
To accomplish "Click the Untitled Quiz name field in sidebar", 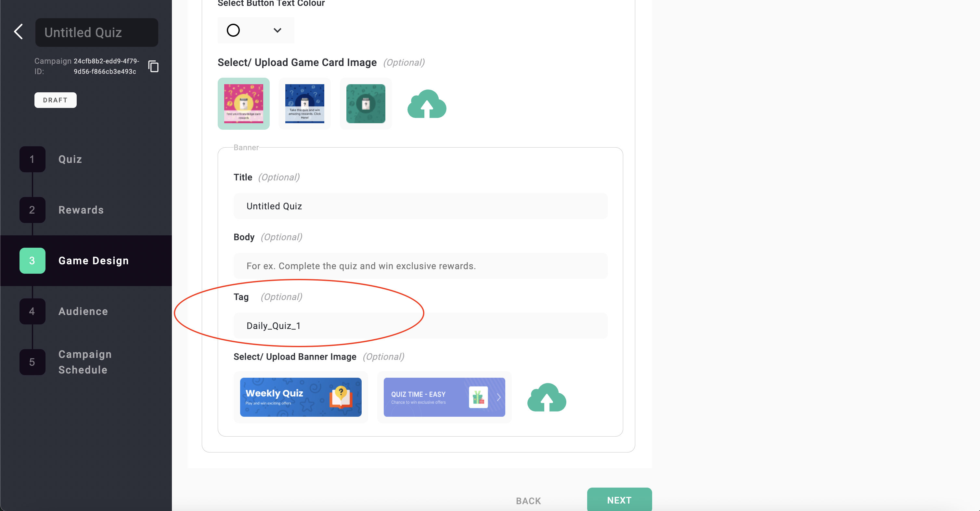I will (97, 32).
